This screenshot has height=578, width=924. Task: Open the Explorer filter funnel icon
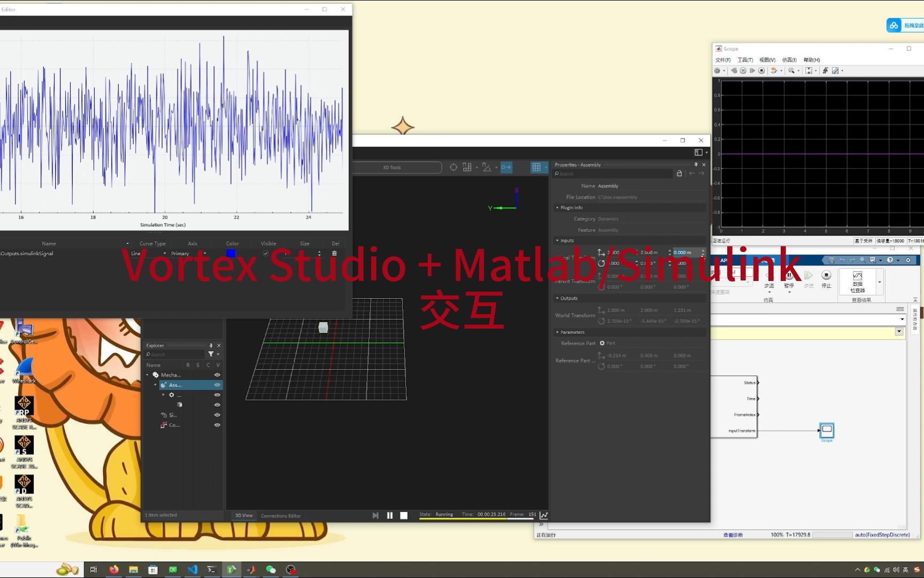(211, 354)
